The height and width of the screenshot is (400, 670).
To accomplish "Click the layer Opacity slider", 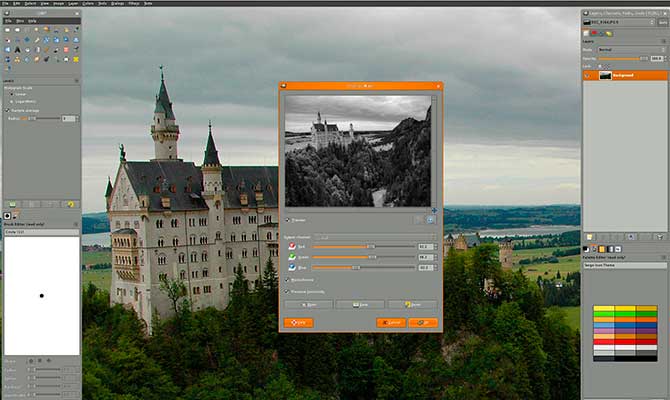I will click(623, 59).
